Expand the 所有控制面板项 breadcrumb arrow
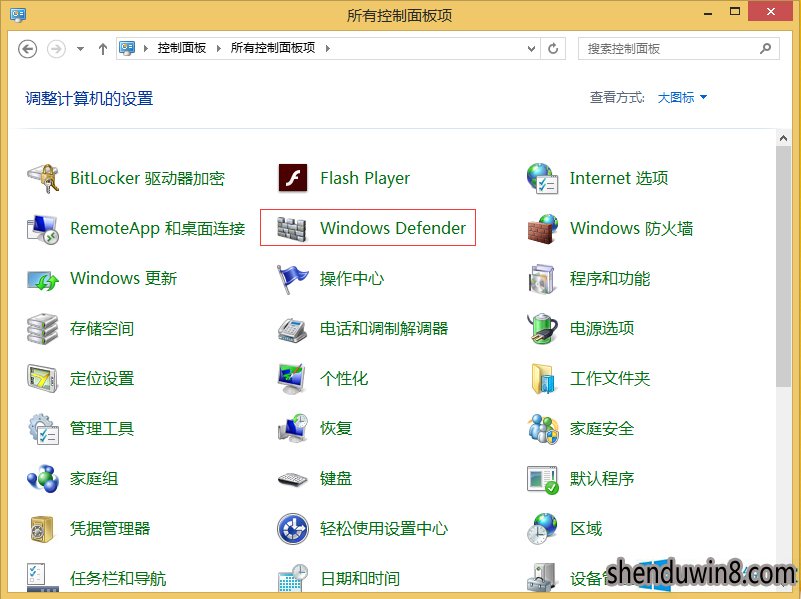This screenshot has height=599, width=801. 327,49
